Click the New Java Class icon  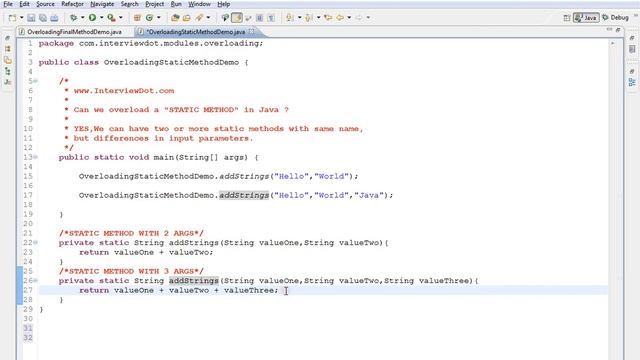click(x=149, y=18)
